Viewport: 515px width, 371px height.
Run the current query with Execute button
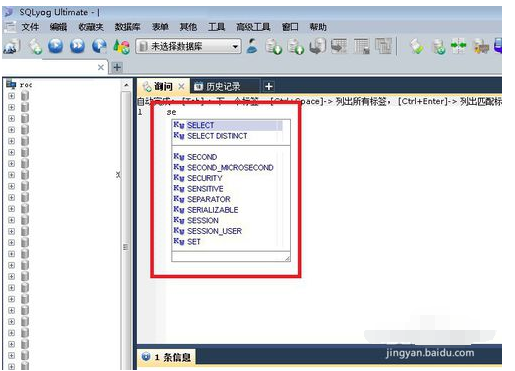pyautogui.click(x=56, y=46)
